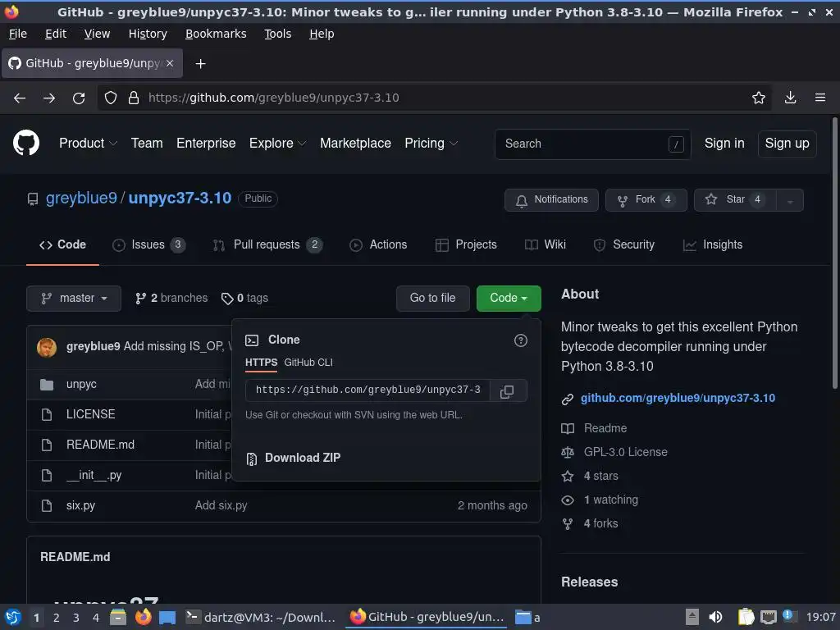Click the file icon beside LICENSE

click(47, 414)
